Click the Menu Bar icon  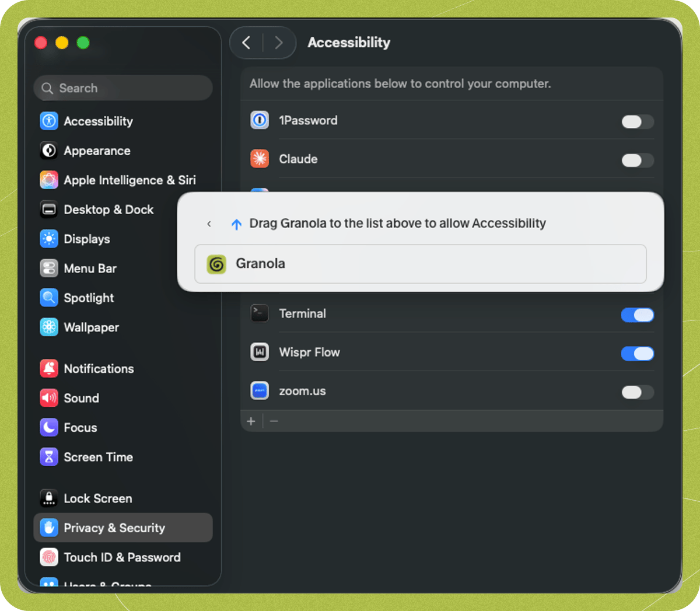(x=49, y=268)
